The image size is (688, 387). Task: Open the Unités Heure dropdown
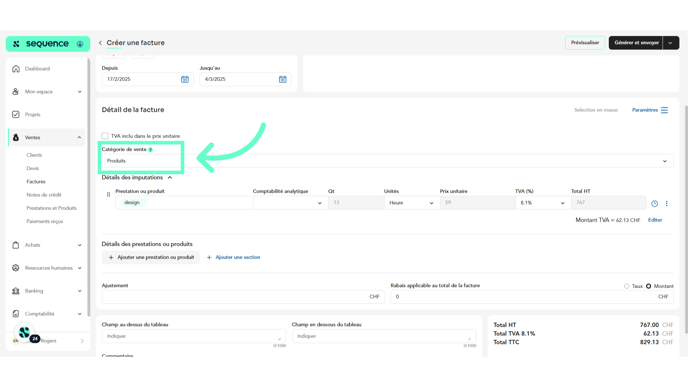[411, 203]
